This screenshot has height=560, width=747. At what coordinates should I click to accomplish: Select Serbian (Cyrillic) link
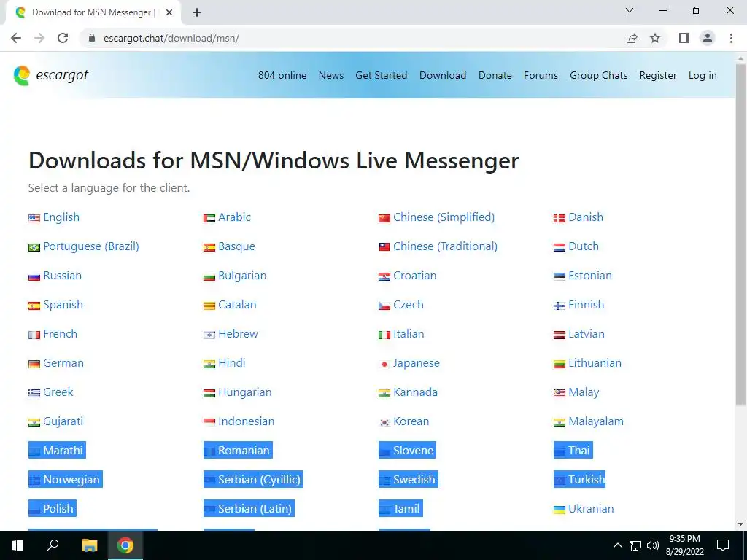pos(259,480)
